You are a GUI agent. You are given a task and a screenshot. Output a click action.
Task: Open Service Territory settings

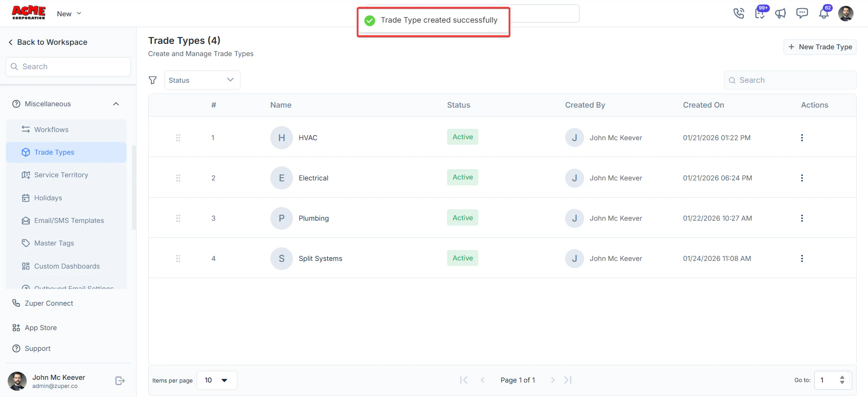tap(66, 175)
